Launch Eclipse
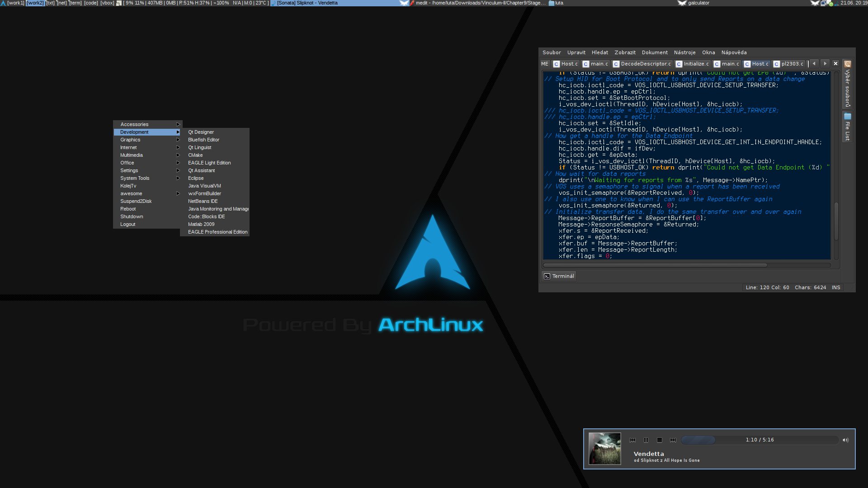Screen dimensions: 868x488 point(215,178)
